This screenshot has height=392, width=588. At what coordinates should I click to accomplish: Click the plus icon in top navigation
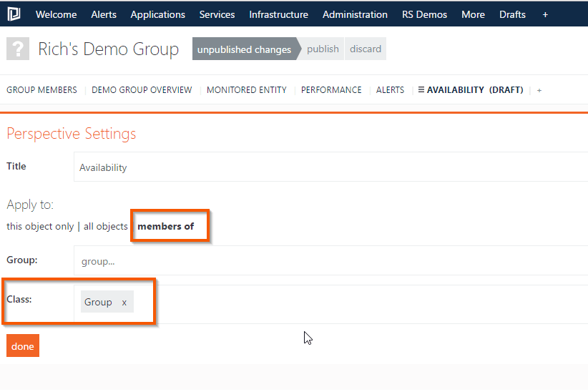pos(545,14)
